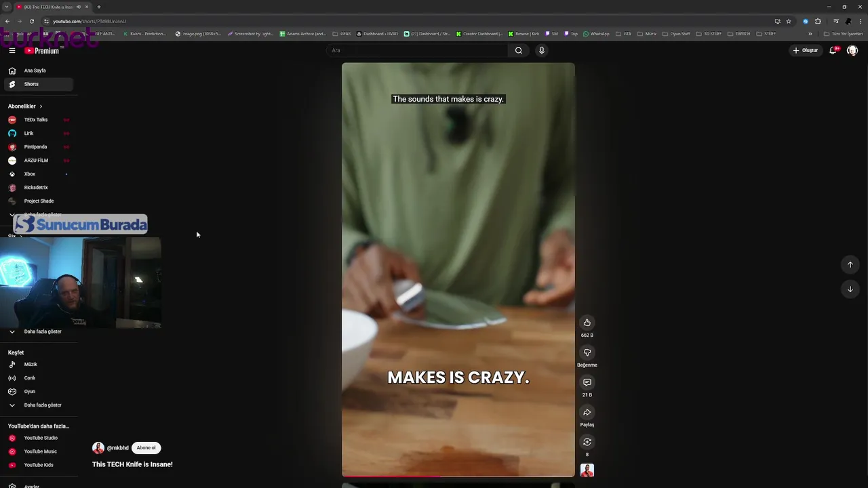Image resolution: width=868 pixels, height=488 pixels.
Task: Click the YouTube Premium logo
Action: pyautogui.click(x=42, y=51)
